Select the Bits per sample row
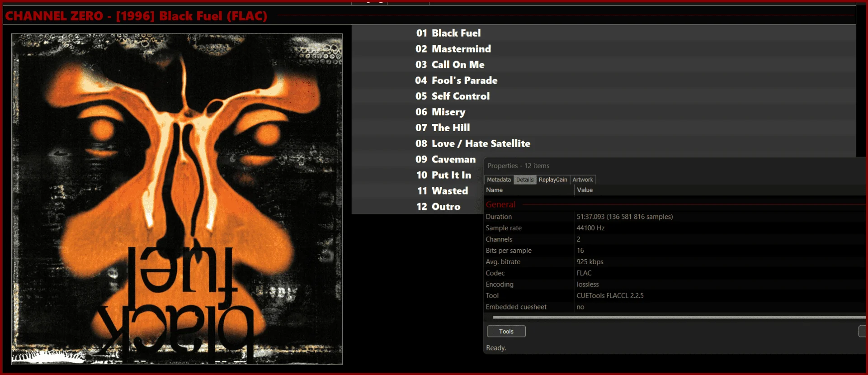 click(675, 251)
